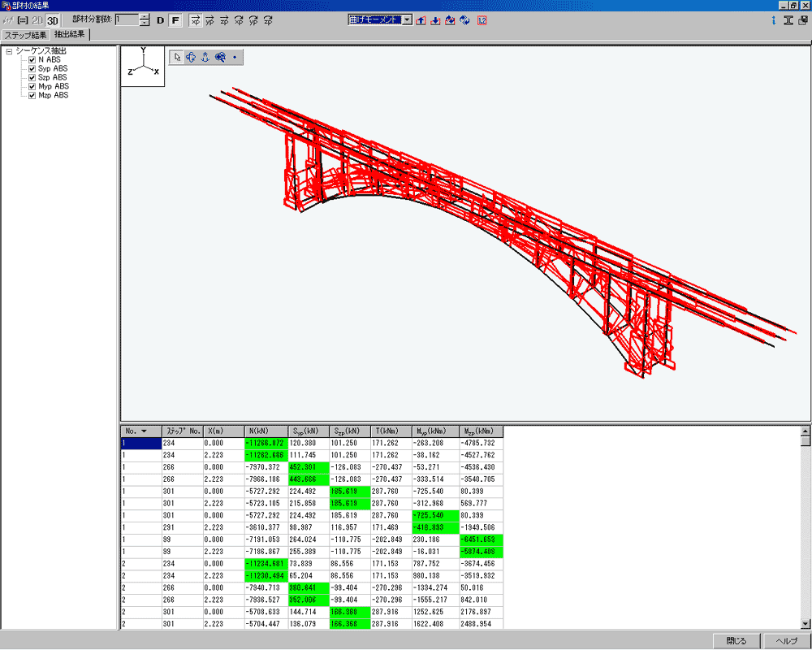Screen dimensions: 812x650
Task: Switch to the ステップ結果 tab
Action: (24, 35)
